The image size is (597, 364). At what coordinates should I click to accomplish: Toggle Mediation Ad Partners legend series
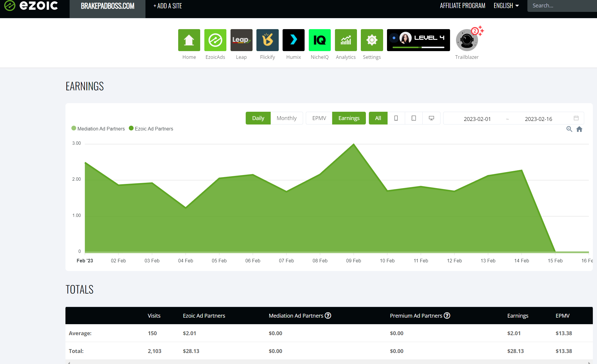point(98,129)
